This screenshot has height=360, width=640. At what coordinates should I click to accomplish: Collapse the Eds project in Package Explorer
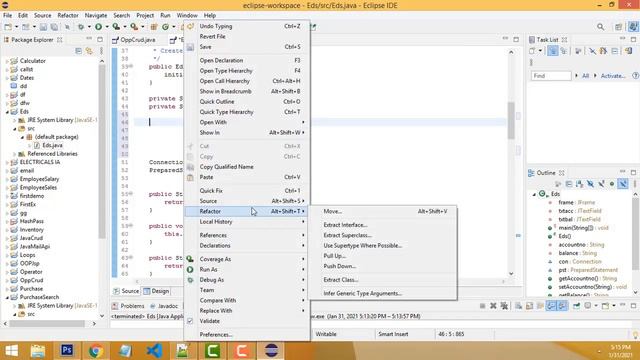tap(7, 111)
